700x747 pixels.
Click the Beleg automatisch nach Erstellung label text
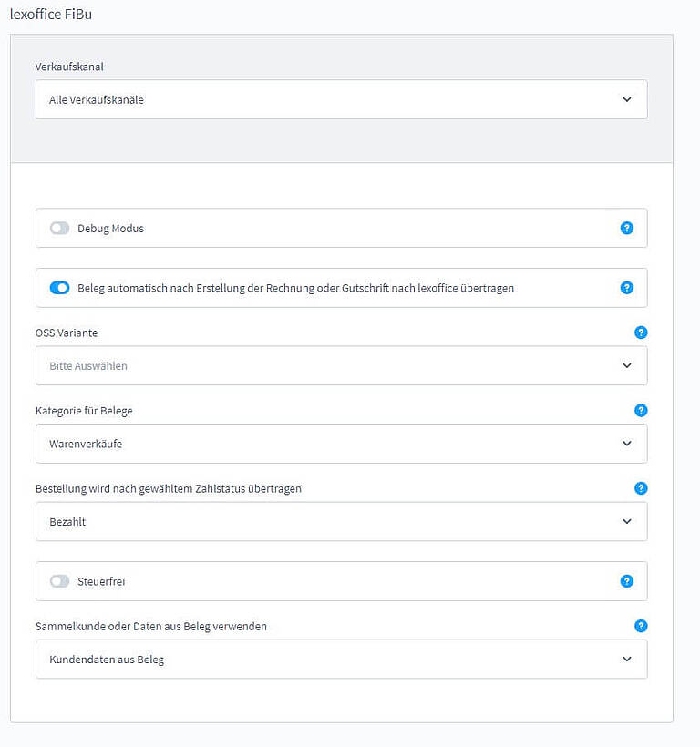coord(295,288)
